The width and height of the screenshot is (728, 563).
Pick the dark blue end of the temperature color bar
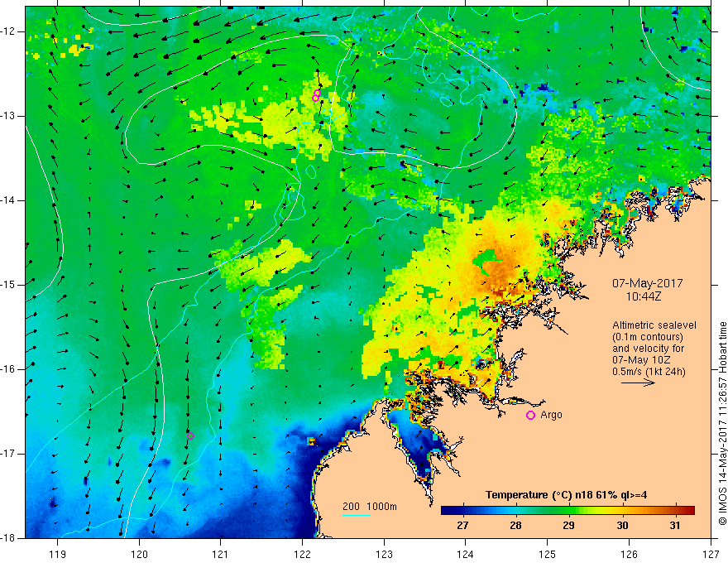click(447, 511)
